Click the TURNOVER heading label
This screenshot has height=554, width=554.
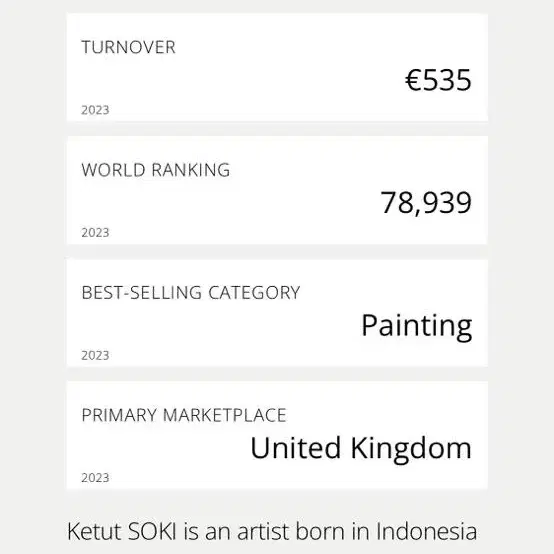coord(128,47)
